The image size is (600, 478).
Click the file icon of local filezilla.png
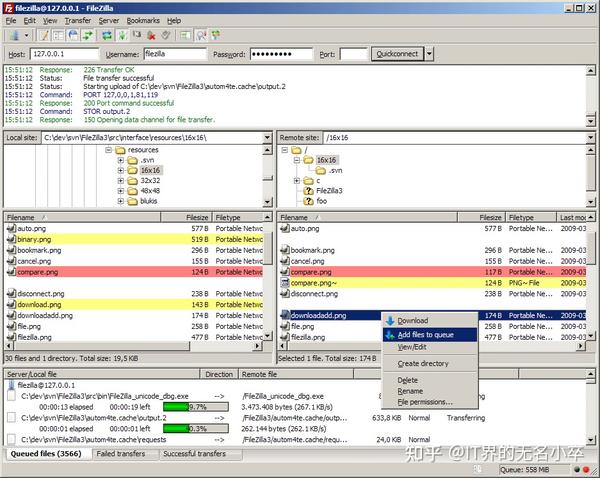coord(11,337)
